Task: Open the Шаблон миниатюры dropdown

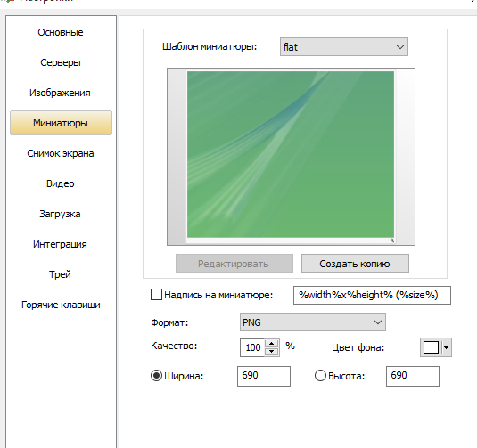Action: pyautogui.click(x=344, y=47)
